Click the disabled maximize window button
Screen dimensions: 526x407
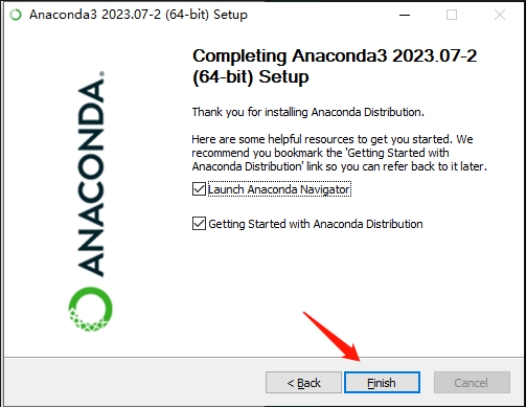pos(452,15)
